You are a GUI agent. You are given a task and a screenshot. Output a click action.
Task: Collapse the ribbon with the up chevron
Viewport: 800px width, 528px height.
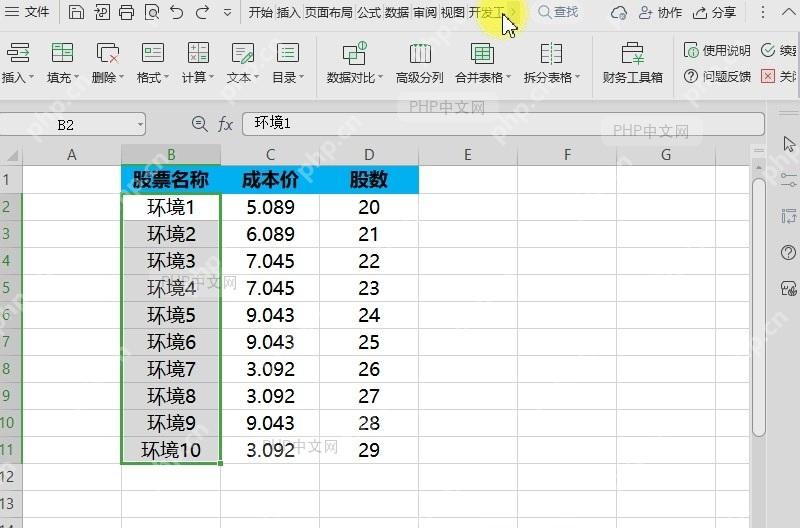(788, 12)
